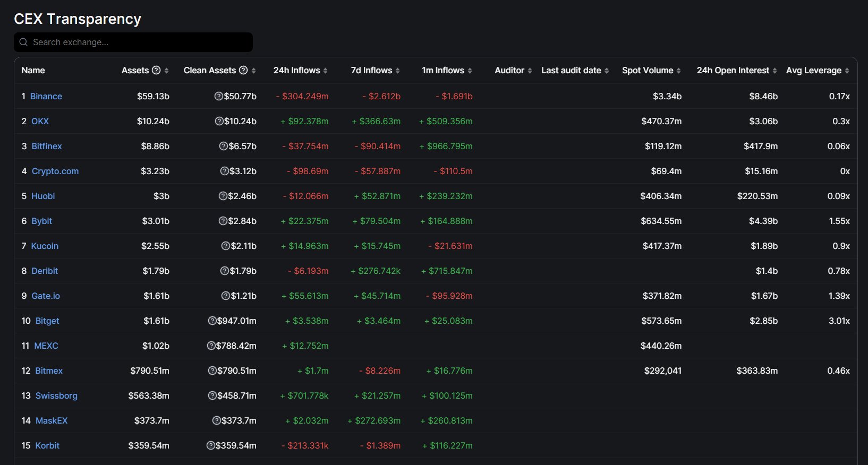
Task: Open the OKX exchange link
Action: (x=40, y=121)
